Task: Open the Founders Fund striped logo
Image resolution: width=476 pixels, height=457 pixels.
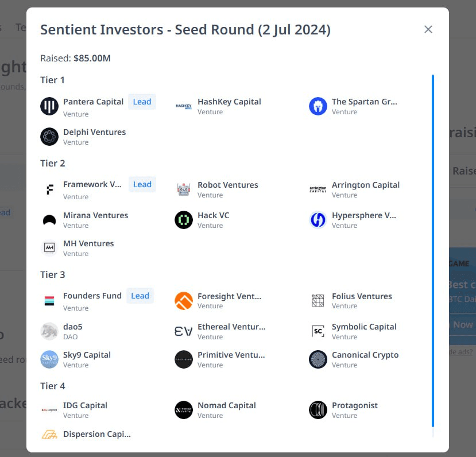Action: [49, 301]
